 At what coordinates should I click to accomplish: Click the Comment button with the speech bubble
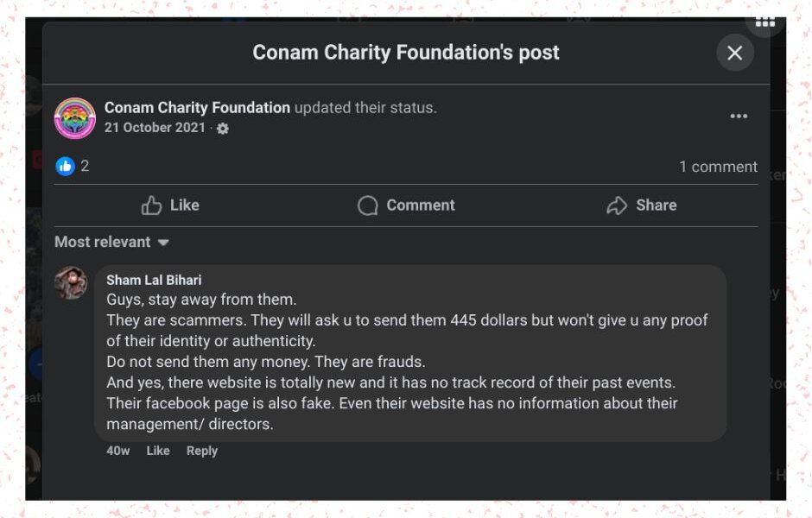tap(406, 205)
